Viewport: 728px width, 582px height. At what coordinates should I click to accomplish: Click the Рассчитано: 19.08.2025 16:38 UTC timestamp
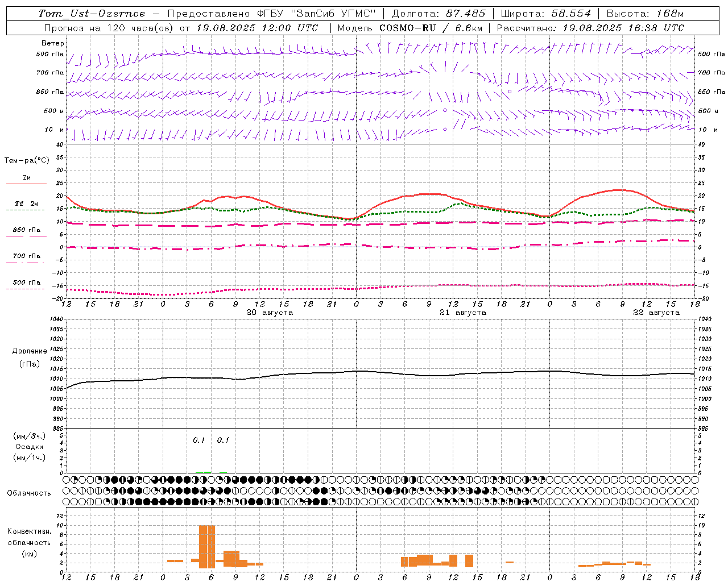pos(590,28)
